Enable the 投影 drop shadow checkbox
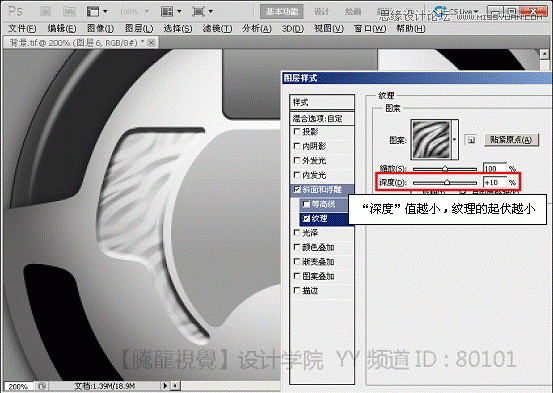This screenshot has width=553, height=393. point(297,132)
